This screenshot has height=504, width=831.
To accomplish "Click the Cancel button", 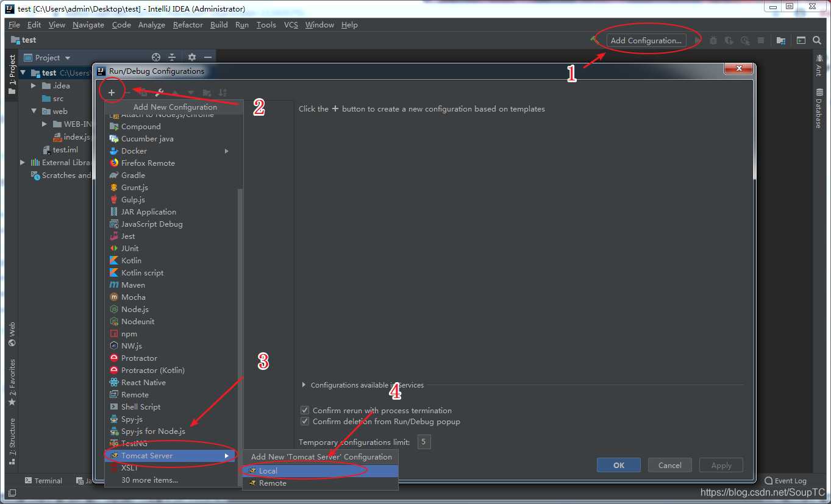I will click(669, 465).
